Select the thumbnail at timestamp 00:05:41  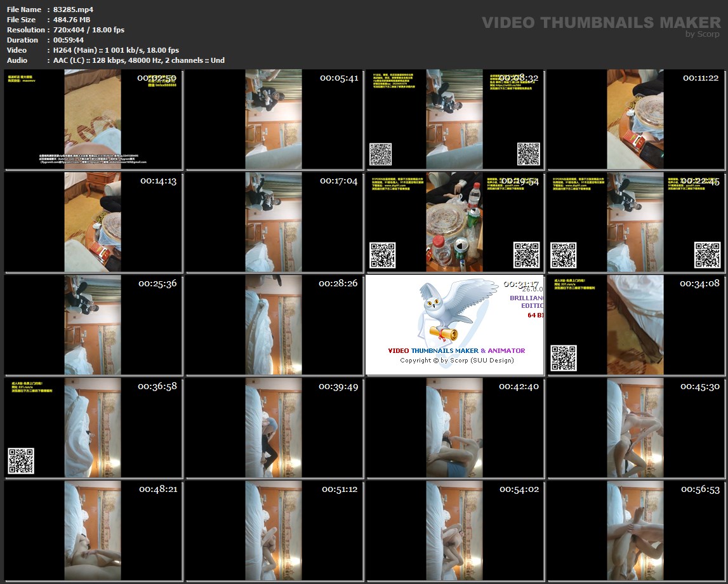(x=274, y=119)
